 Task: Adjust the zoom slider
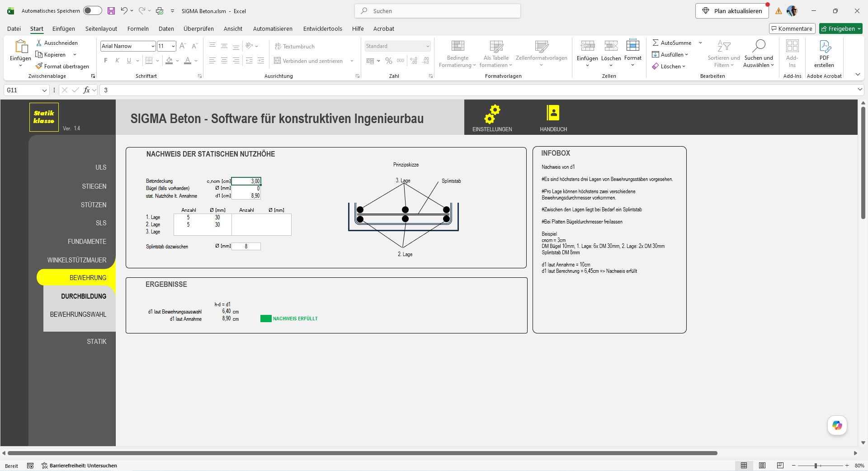point(816,466)
